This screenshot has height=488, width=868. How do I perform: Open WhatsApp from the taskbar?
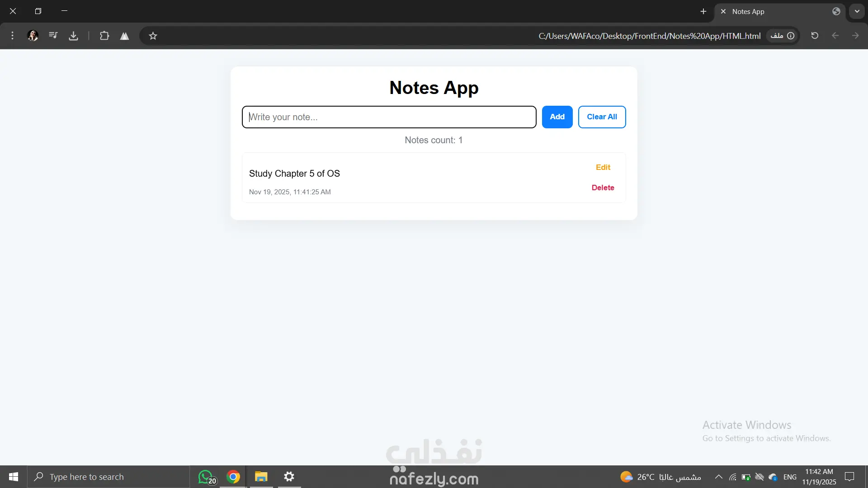[x=206, y=477]
